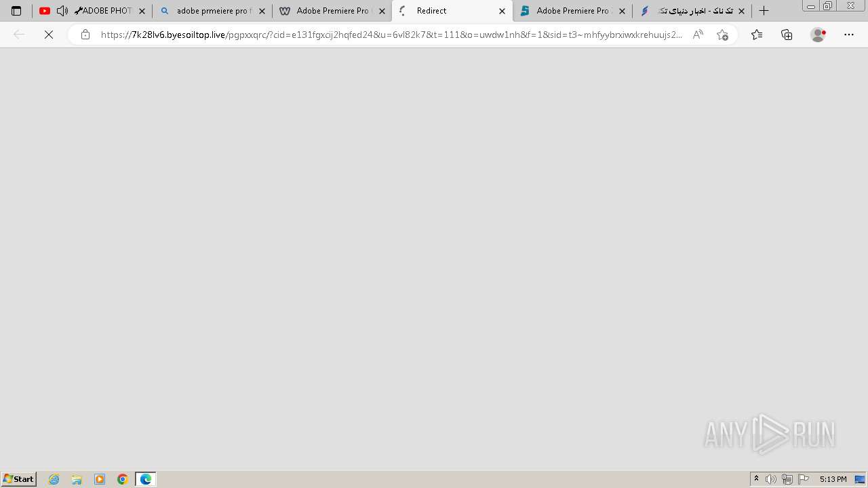Open Read aloud from the address bar
The height and width of the screenshot is (488, 868).
click(x=698, y=35)
